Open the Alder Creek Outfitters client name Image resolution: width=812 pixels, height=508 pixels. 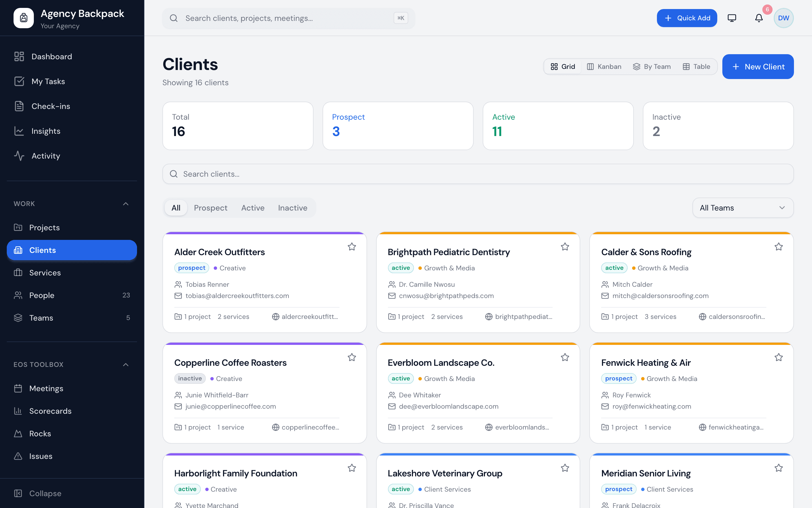219,252
